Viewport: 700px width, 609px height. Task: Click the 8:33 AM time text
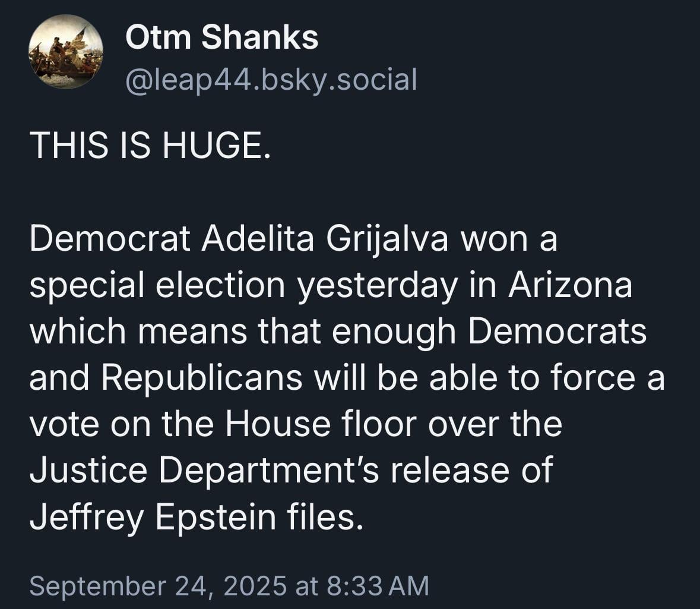pos(378,586)
